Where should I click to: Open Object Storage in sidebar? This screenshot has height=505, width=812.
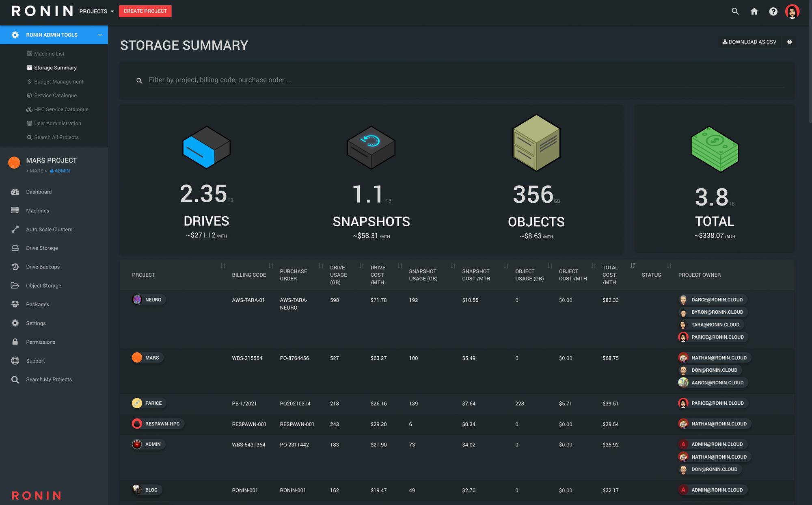[43, 286]
